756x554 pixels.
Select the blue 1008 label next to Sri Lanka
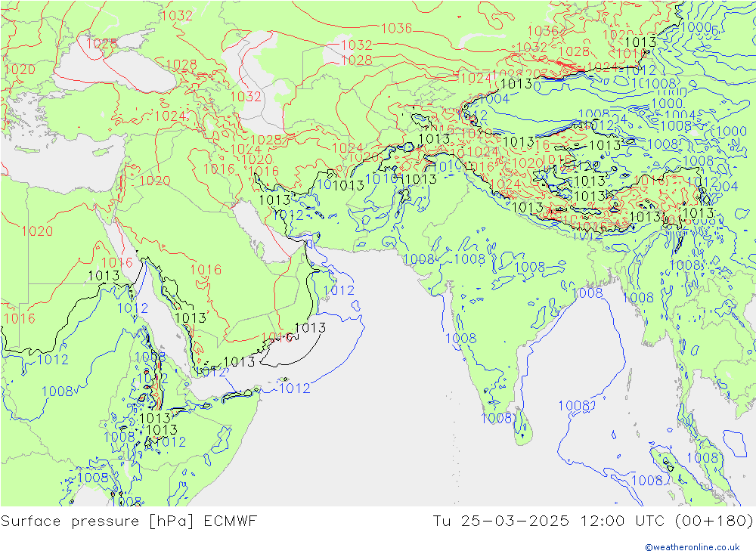tap(497, 418)
